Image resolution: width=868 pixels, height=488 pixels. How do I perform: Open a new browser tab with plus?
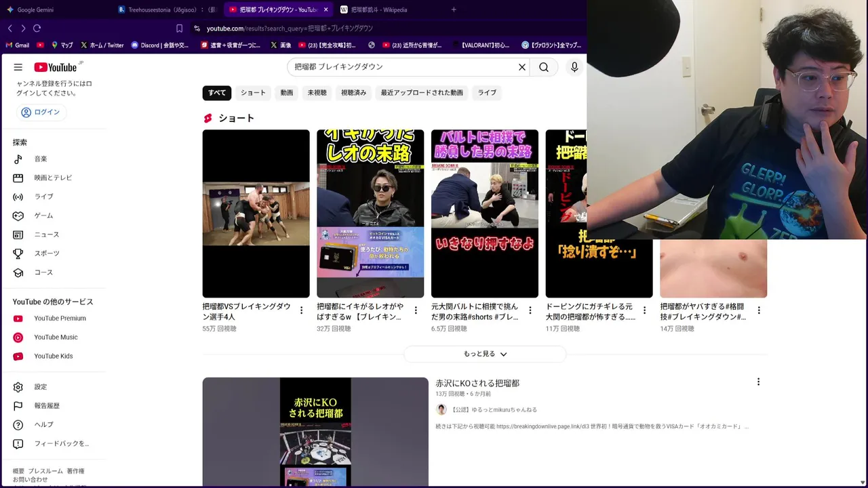click(454, 9)
